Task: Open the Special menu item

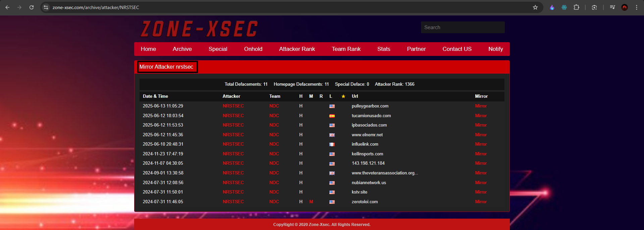Action: tap(218, 49)
